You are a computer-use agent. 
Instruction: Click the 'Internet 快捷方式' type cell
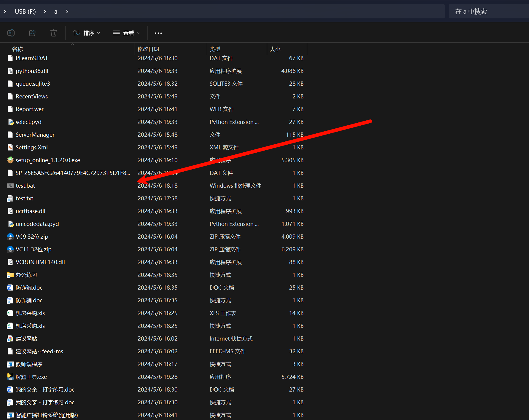coord(231,338)
